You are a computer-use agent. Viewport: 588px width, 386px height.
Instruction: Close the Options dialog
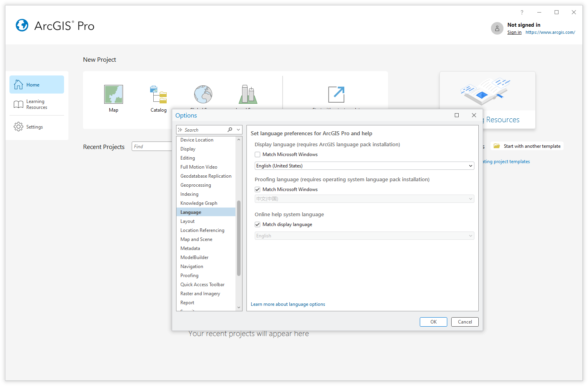tap(474, 115)
